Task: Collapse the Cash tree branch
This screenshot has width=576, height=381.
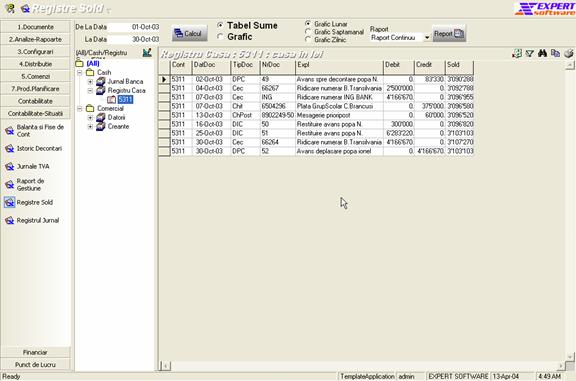Action: 79,73
